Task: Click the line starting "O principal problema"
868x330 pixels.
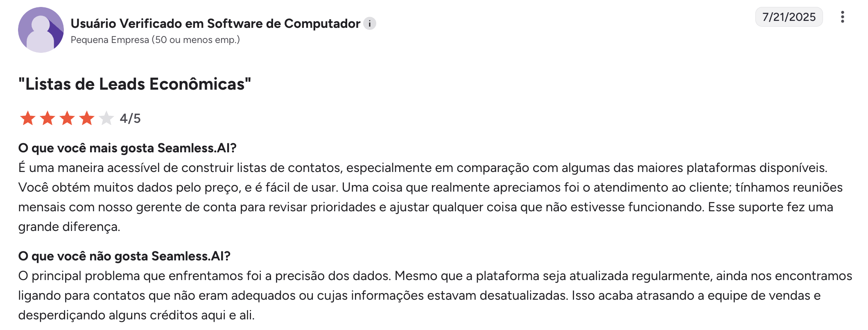Action: pyautogui.click(x=435, y=276)
